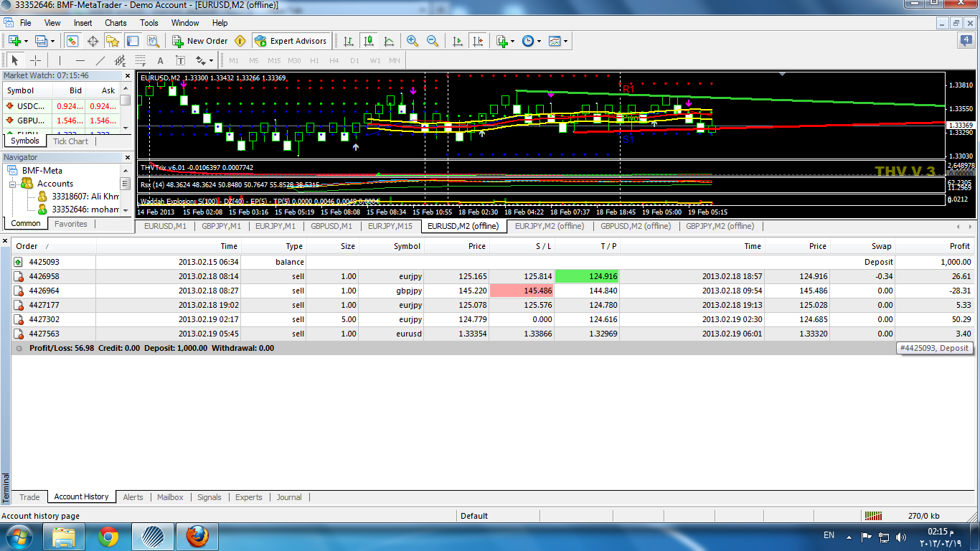The image size is (980, 551).
Task: Click the Market Watch scrollbar down arrow
Action: [126, 127]
